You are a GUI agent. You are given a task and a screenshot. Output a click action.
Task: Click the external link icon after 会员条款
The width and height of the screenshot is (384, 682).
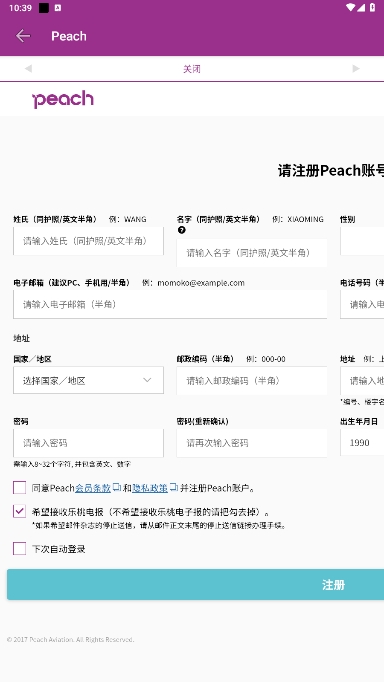click(117, 487)
